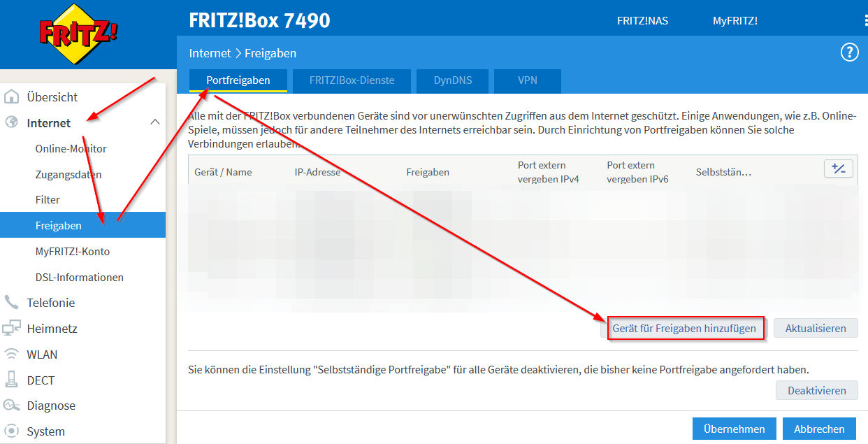
Task: Click the Telefonie phone icon
Action: coord(12,302)
